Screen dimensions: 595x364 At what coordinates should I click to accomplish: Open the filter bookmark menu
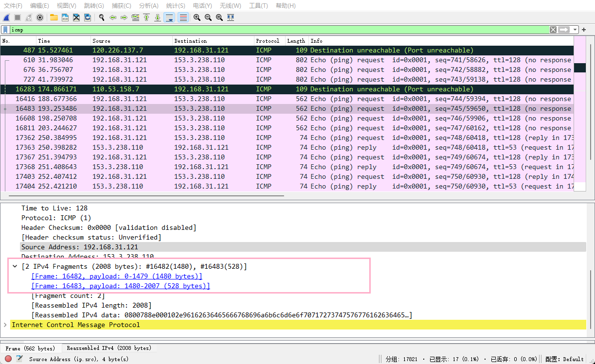point(6,30)
